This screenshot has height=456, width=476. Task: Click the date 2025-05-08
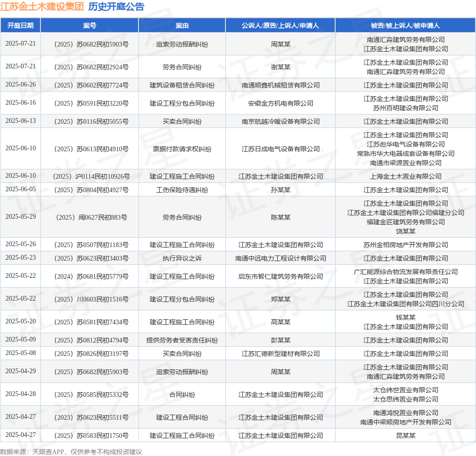20,353
